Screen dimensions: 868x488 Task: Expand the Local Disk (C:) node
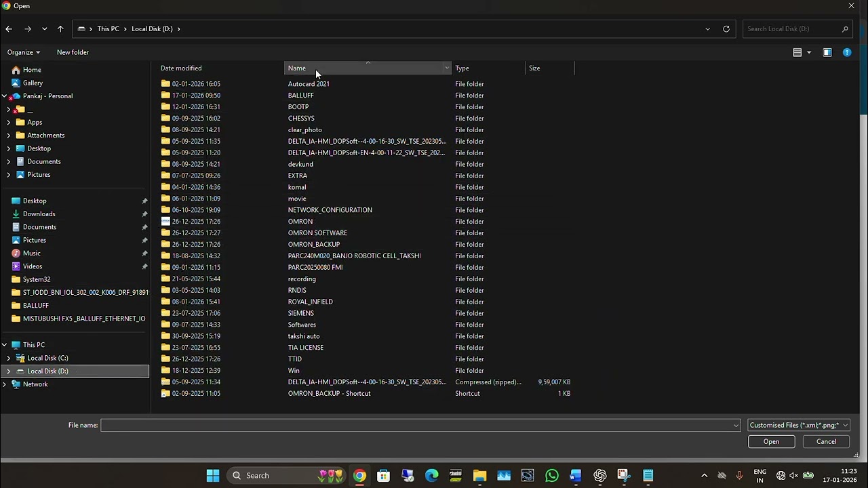[x=8, y=358]
